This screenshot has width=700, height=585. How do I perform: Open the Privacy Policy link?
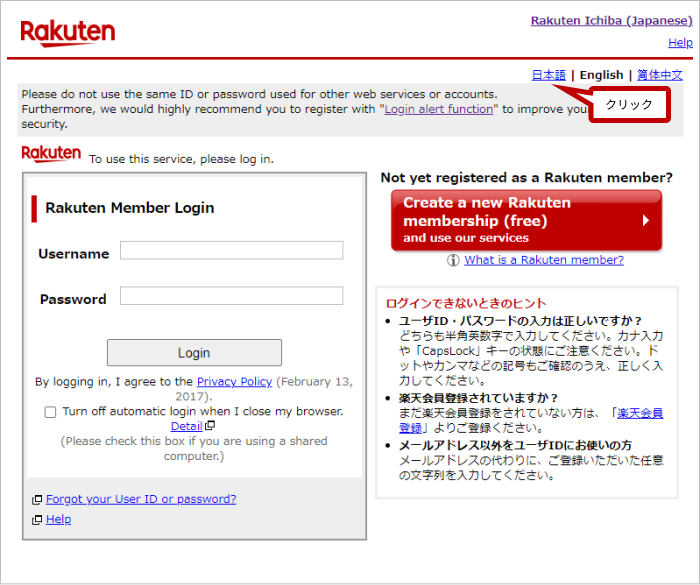[x=234, y=381]
